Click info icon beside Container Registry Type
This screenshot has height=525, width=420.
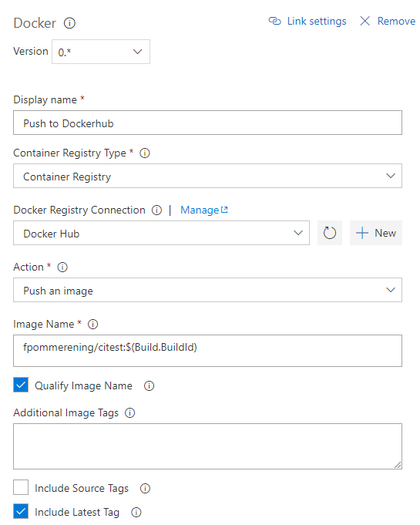pos(145,153)
